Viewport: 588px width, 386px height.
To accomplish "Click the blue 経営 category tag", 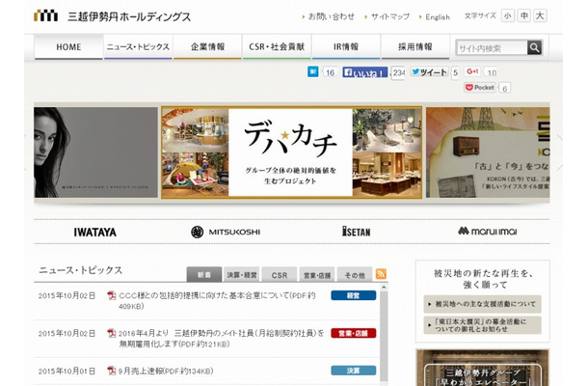I will [x=353, y=295].
